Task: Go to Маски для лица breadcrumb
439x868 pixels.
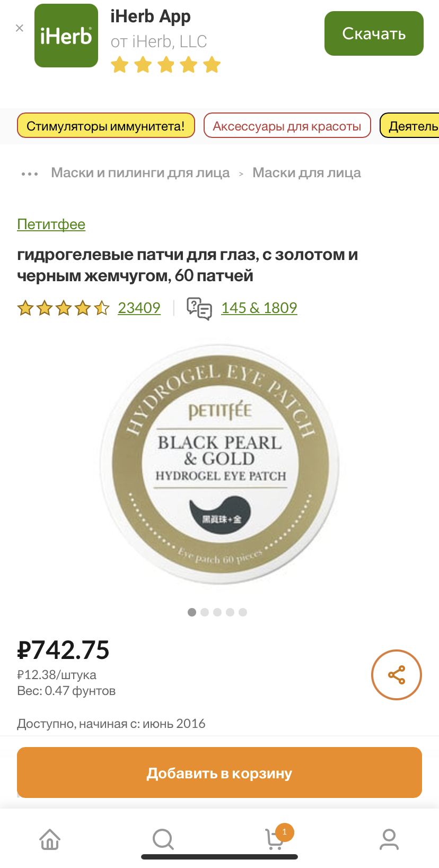Action: pyautogui.click(x=306, y=172)
